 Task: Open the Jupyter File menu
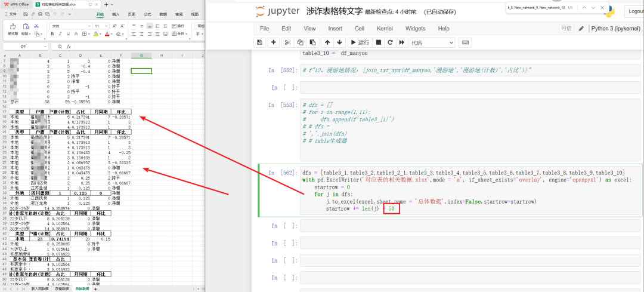(265, 29)
